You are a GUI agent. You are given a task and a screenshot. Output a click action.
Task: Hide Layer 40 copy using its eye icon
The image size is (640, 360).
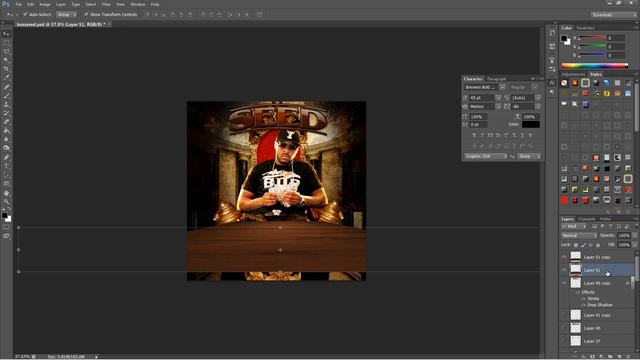(564, 283)
